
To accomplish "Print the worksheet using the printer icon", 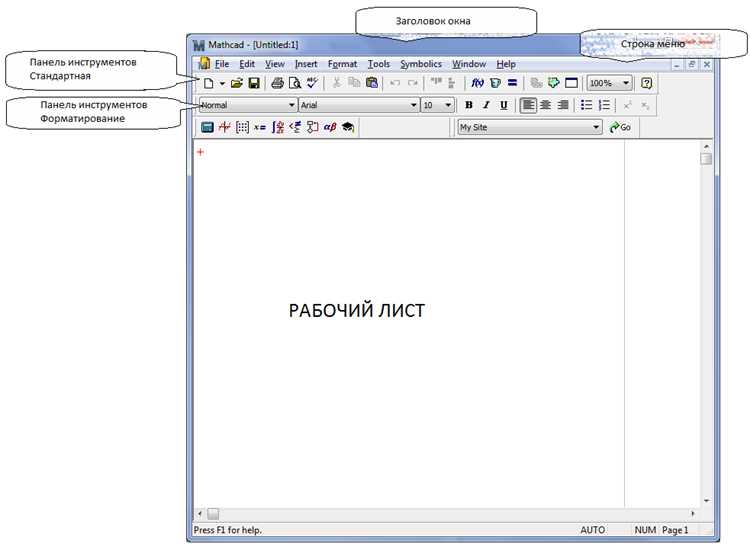I will click(x=277, y=83).
